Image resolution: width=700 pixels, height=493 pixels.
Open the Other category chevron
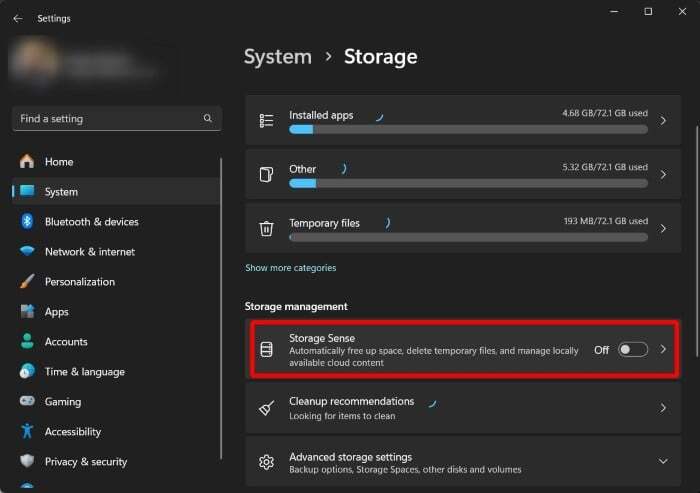tap(663, 175)
